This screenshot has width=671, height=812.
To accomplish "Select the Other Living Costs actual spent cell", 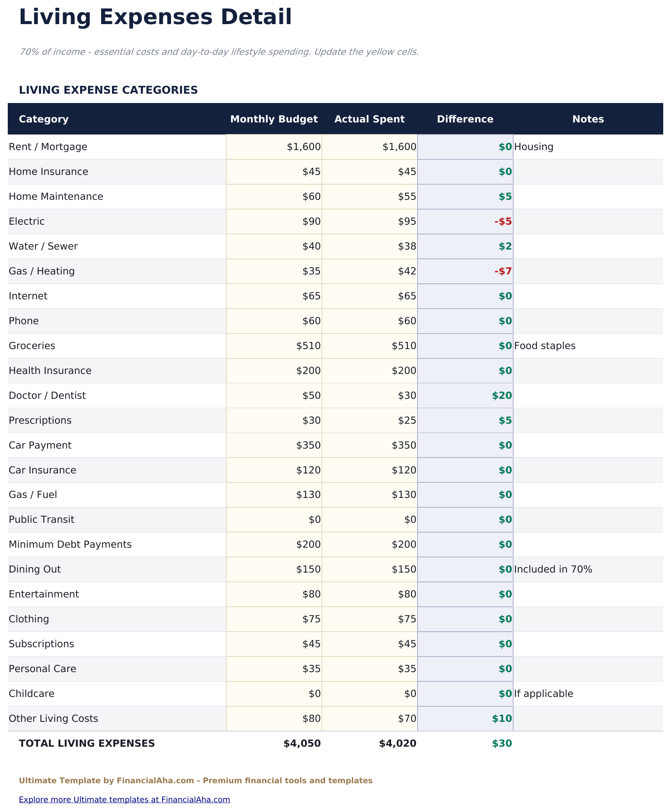I will click(x=370, y=719).
